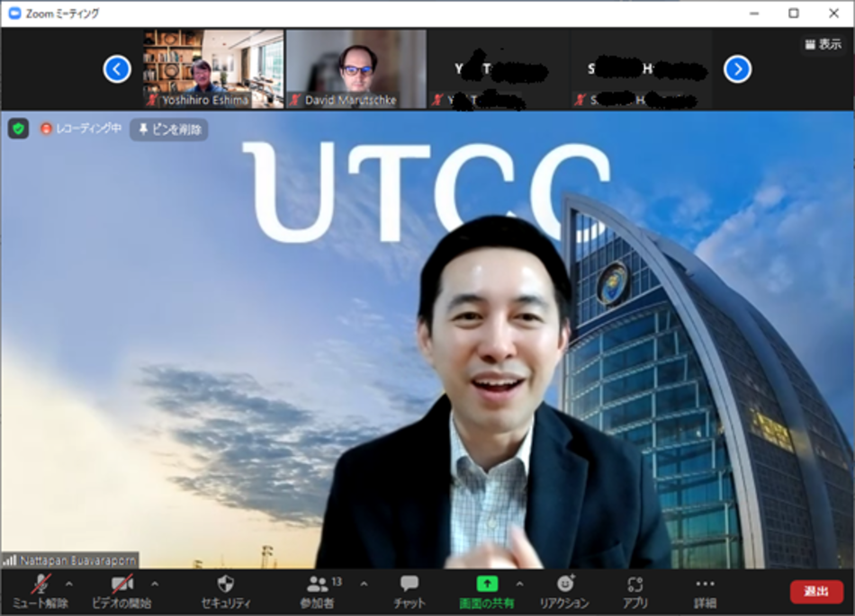The height and width of the screenshot is (616, 855).
Task: Open the チャット chat panel
Action: (x=409, y=592)
